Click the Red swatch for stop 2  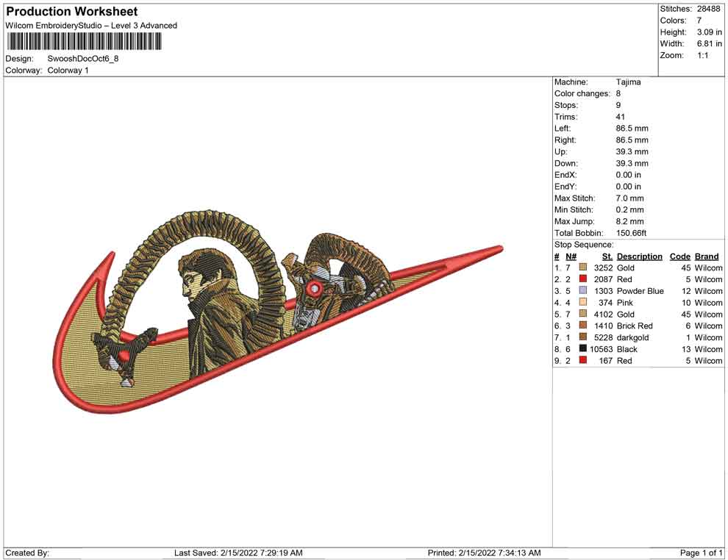tap(583, 279)
